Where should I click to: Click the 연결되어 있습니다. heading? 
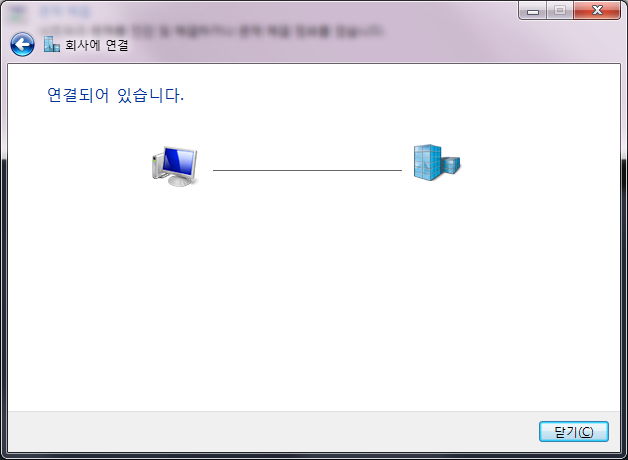click(115, 95)
